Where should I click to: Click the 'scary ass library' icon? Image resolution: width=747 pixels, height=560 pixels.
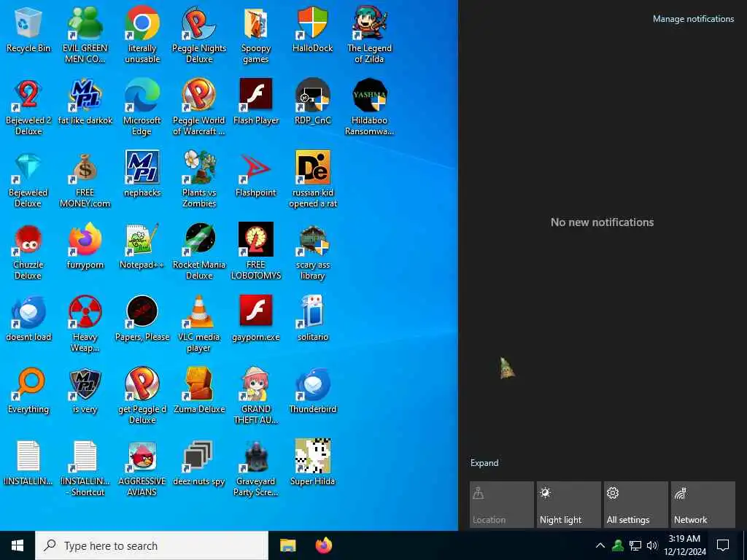point(312,252)
